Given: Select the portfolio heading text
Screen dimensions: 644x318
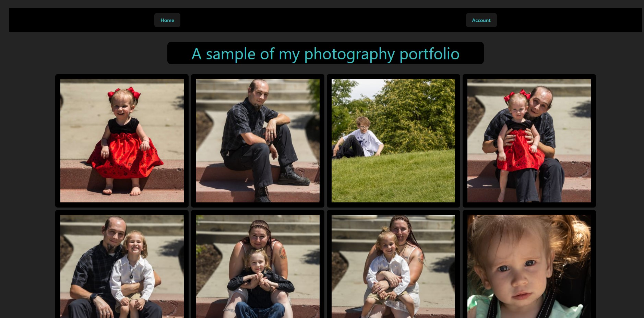Looking at the screenshot, I should coord(325,54).
